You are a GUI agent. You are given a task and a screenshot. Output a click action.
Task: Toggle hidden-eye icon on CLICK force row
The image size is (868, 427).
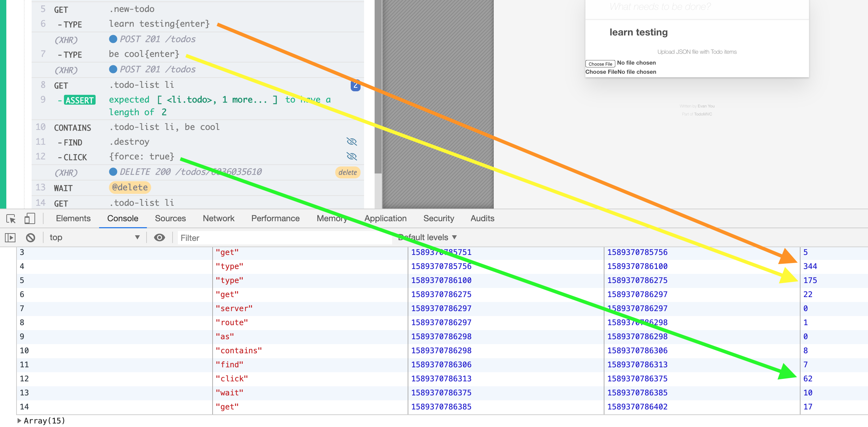(351, 156)
